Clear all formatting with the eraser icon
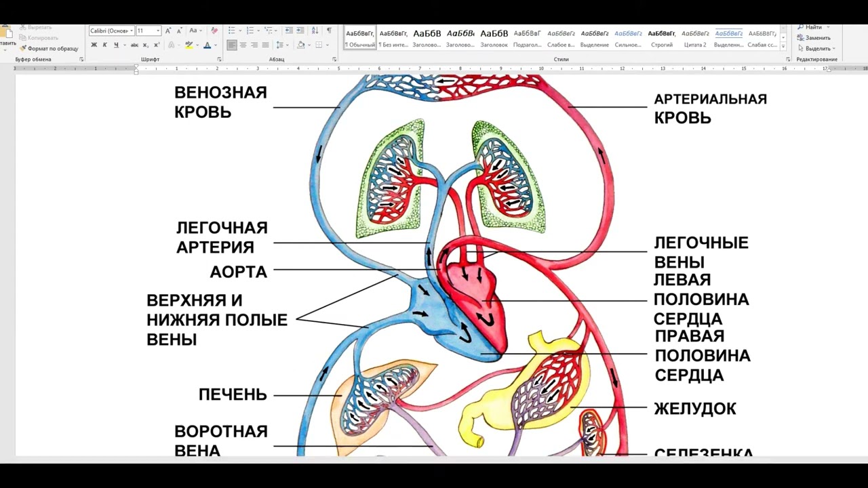Image resolution: width=868 pixels, height=488 pixels. pyautogui.click(x=214, y=30)
